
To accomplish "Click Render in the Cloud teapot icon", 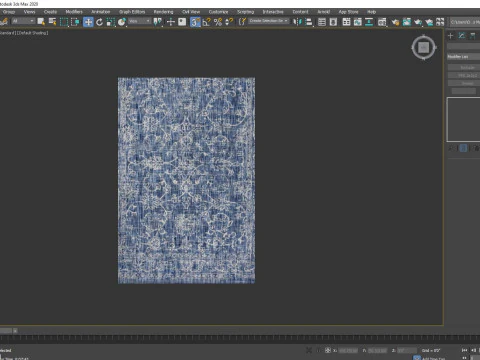I will [429, 22].
